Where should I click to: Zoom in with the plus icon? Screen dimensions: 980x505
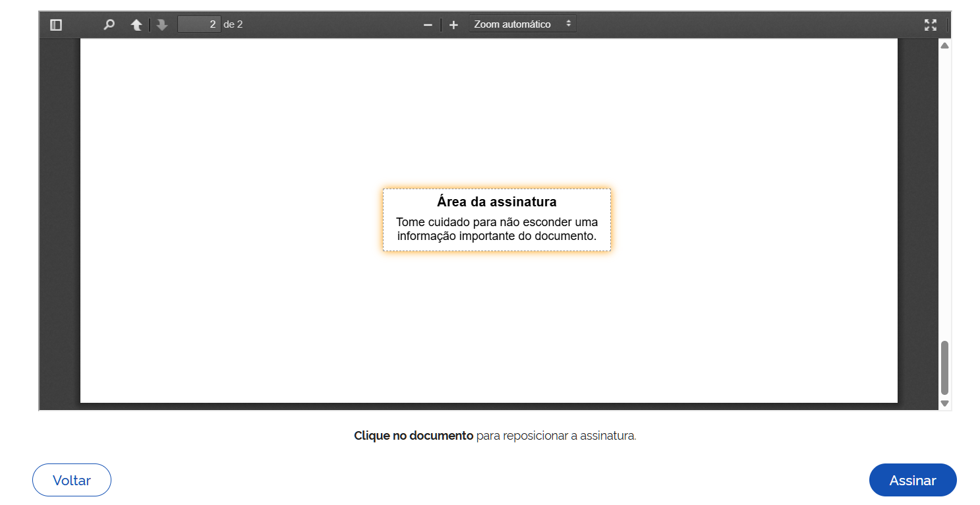point(453,25)
